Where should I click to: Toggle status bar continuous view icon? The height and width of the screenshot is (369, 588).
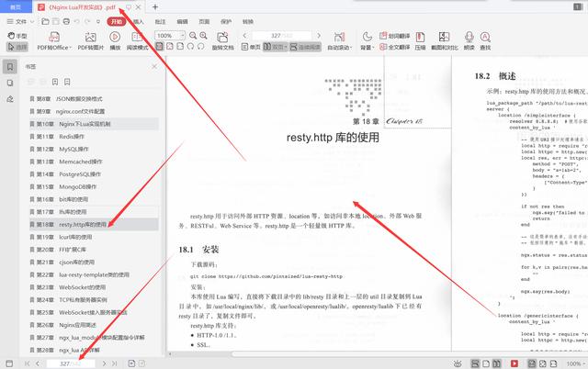pyautogui.click(x=475, y=363)
